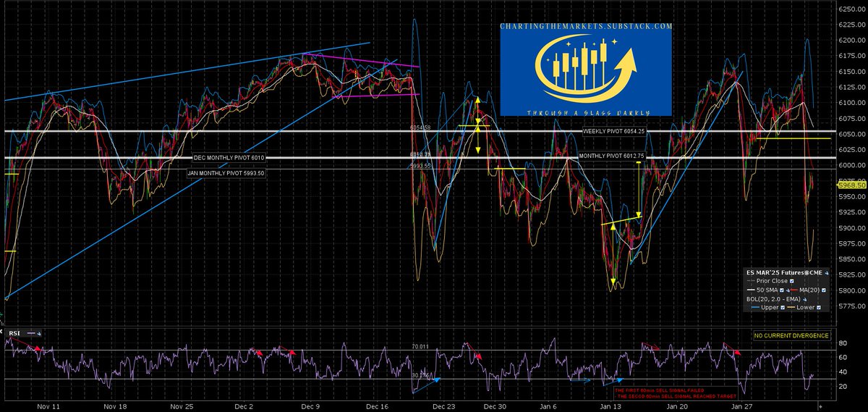The width and height of the screenshot is (868, 412).
Task: Select the Prior Close legend label
Action: 772,281
